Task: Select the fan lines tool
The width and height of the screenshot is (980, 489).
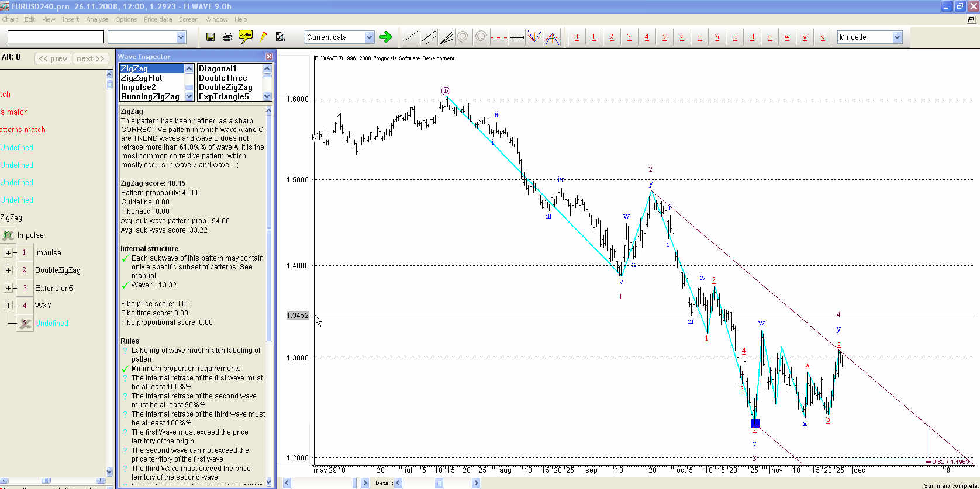Action: tap(446, 37)
